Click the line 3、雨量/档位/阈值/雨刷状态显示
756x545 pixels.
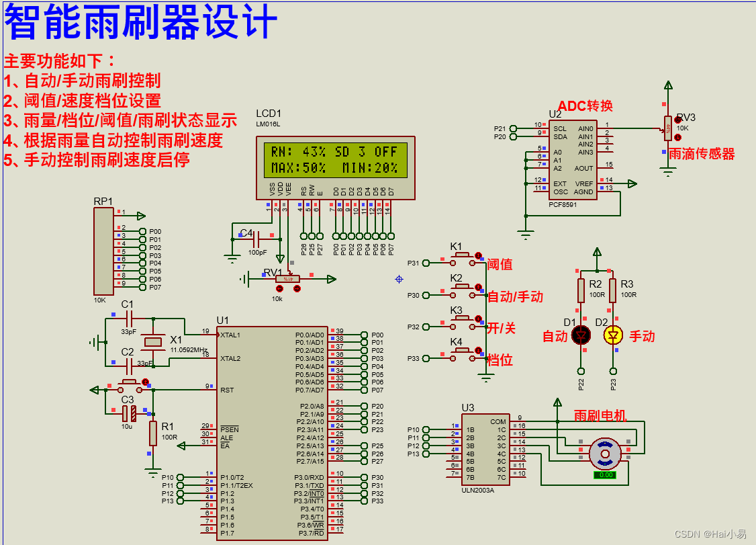[x=120, y=120]
